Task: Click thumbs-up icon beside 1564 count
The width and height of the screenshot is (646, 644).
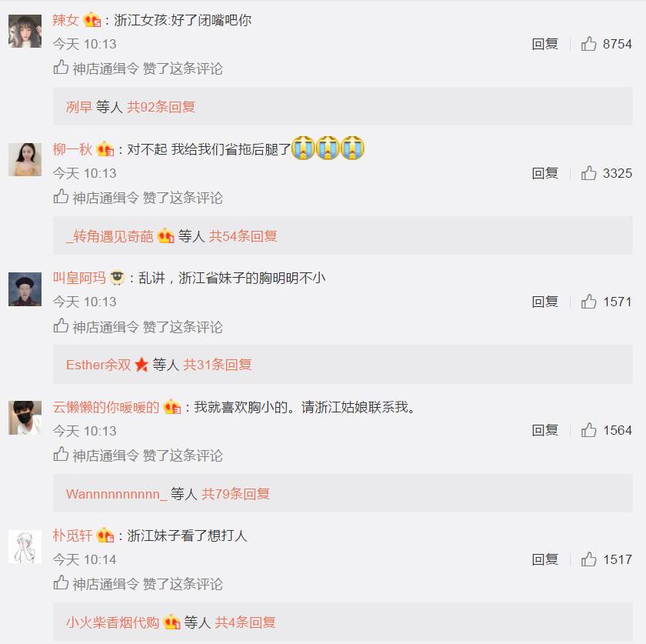Action: pyautogui.click(x=588, y=430)
